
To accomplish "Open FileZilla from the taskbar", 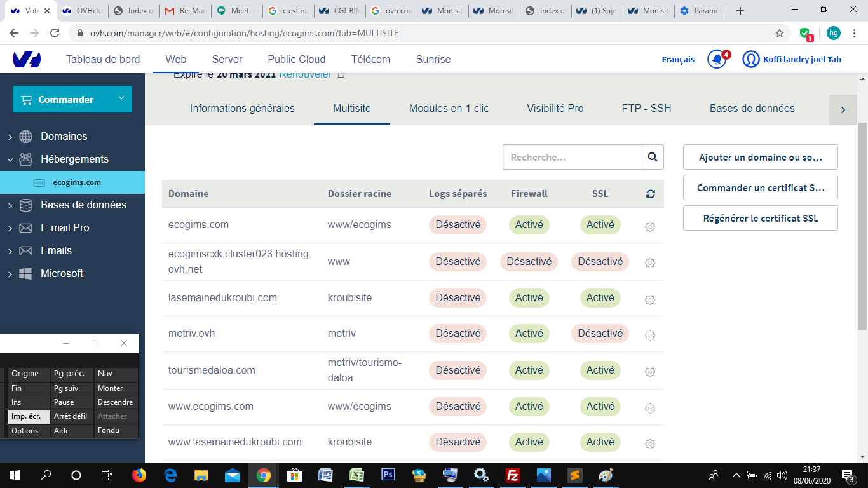I will (512, 475).
